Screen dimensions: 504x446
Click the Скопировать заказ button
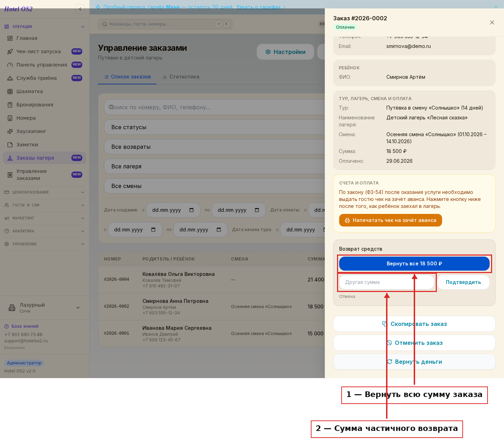coord(414,324)
